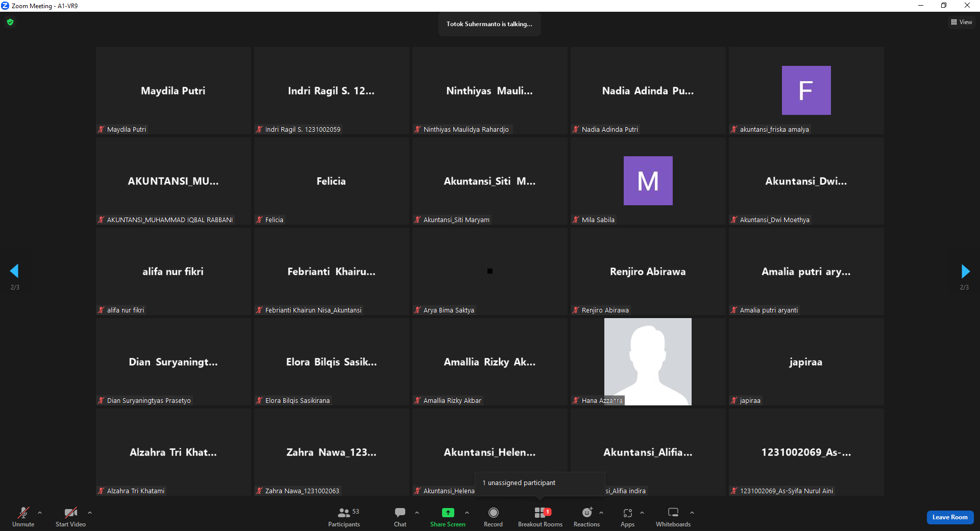This screenshot has width=980, height=531.
Task: Open audio options arrow beside Unmute
Action: coord(40,513)
